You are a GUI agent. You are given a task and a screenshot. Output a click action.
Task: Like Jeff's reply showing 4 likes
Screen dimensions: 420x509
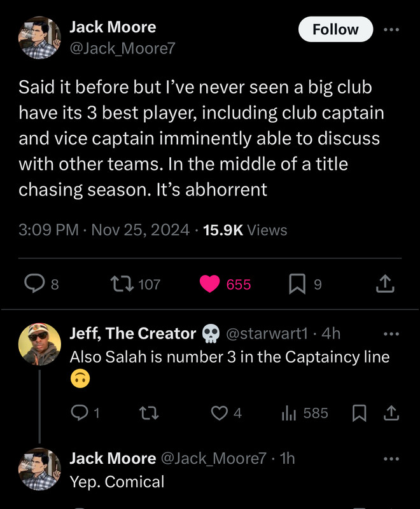click(x=220, y=413)
